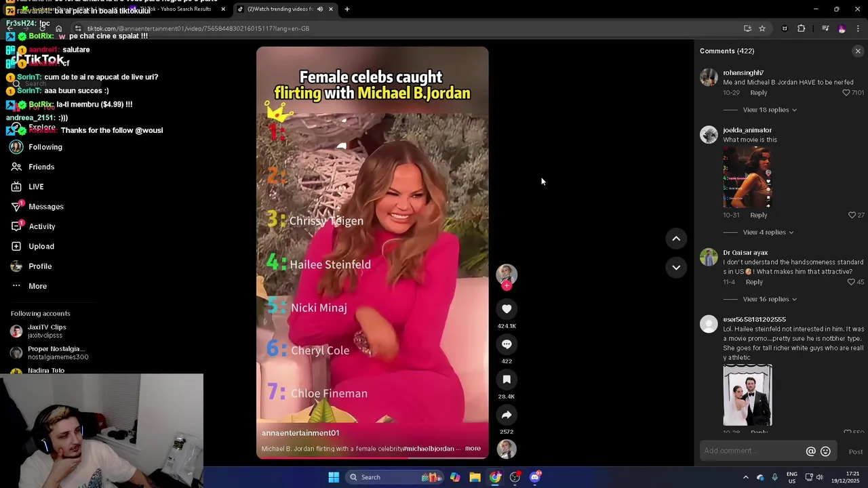Show hidden system tray icons

tap(745, 477)
